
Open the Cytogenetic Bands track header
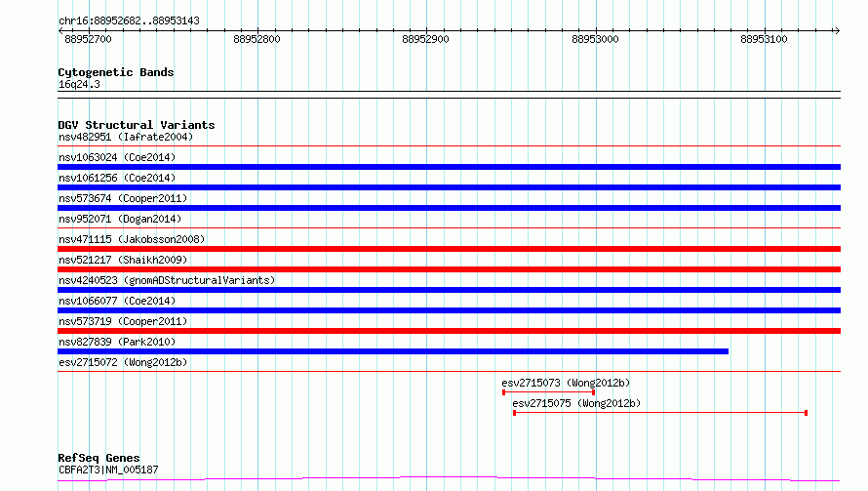[116, 72]
